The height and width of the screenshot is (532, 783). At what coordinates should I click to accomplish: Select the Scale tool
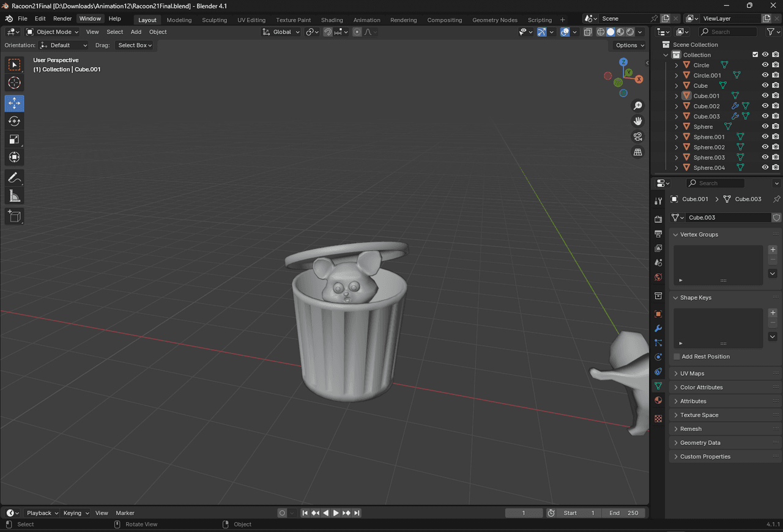tap(15, 139)
